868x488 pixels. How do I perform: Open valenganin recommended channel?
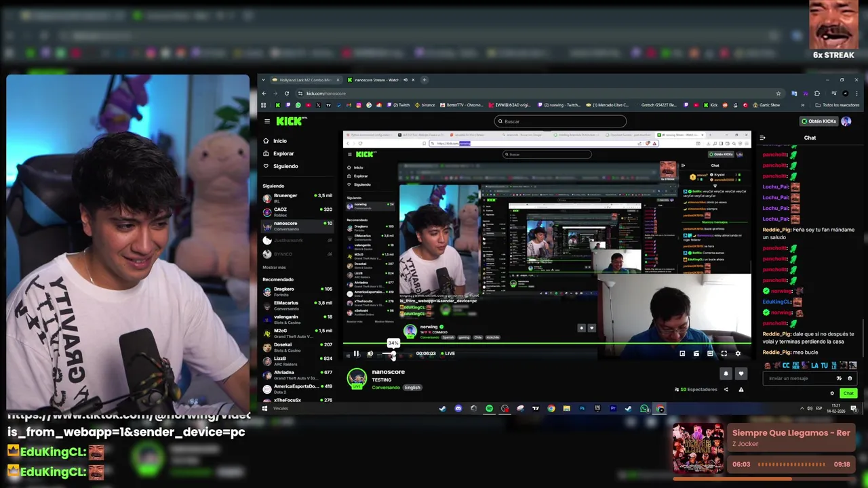tap(298, 319)
